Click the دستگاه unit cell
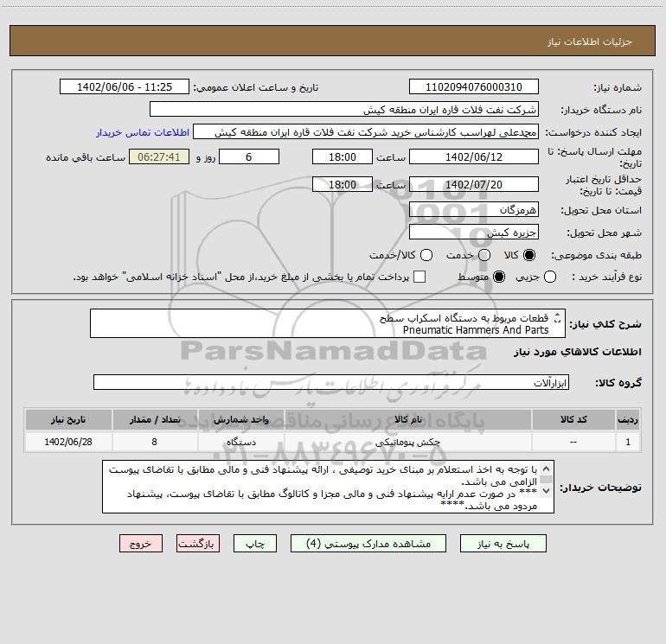Image resolution: width=666 pixels, height=644 pixels. 240,442
